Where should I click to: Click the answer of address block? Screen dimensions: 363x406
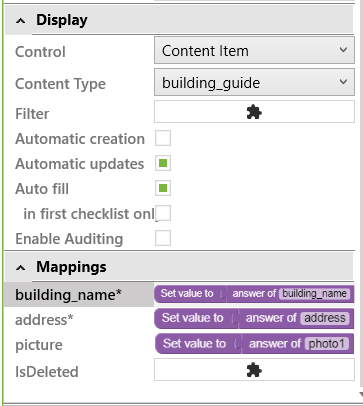click(296, 318)
